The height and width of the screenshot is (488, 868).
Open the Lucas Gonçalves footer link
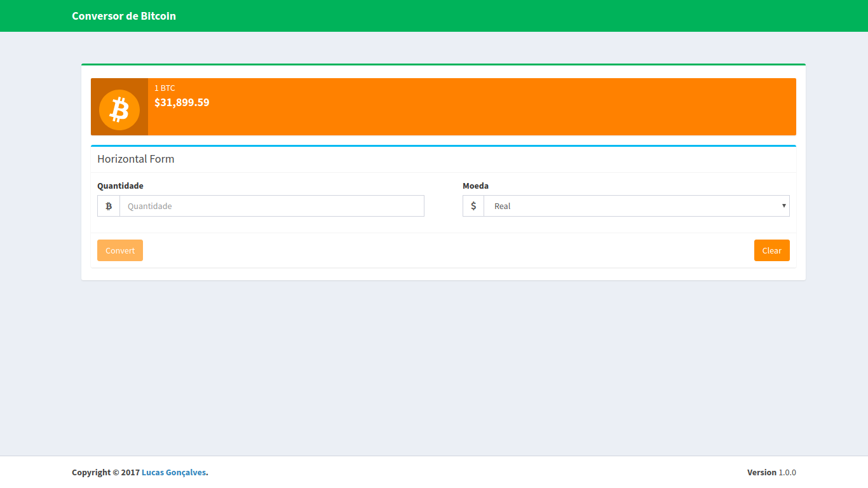pyautogui.click(x=174, y=472)
